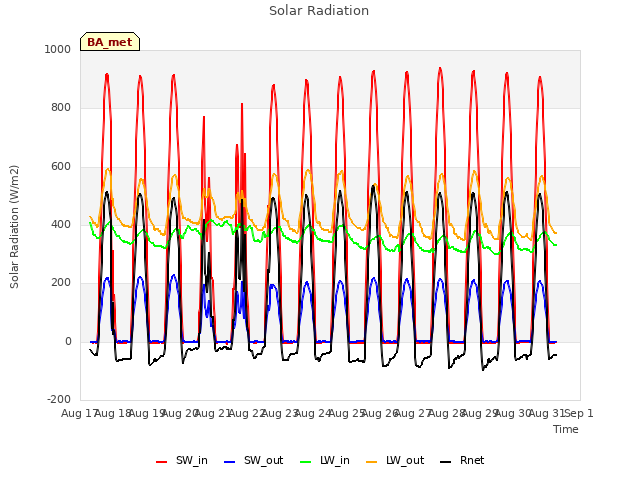This screenshot has height=480, width=640.
Task: Click the first SW_in peak after Aug 17
Action: (x=107, y=74)
